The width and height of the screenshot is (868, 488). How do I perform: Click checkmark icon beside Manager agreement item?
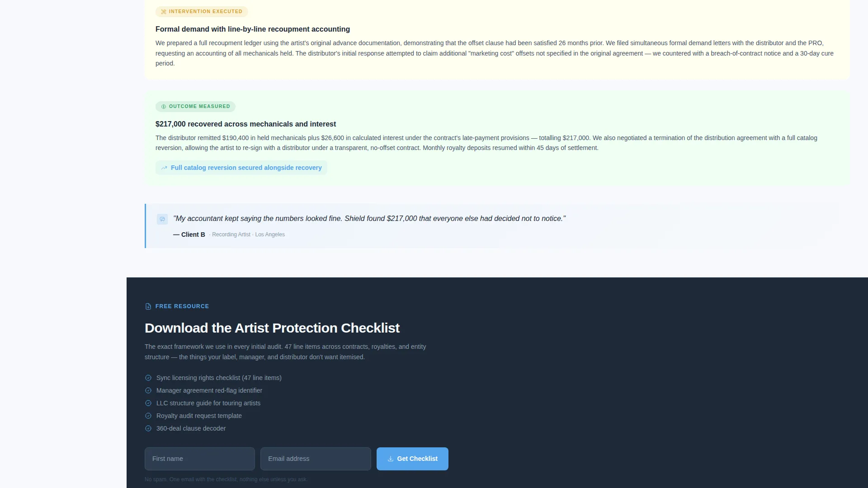[x=148, y=390]
